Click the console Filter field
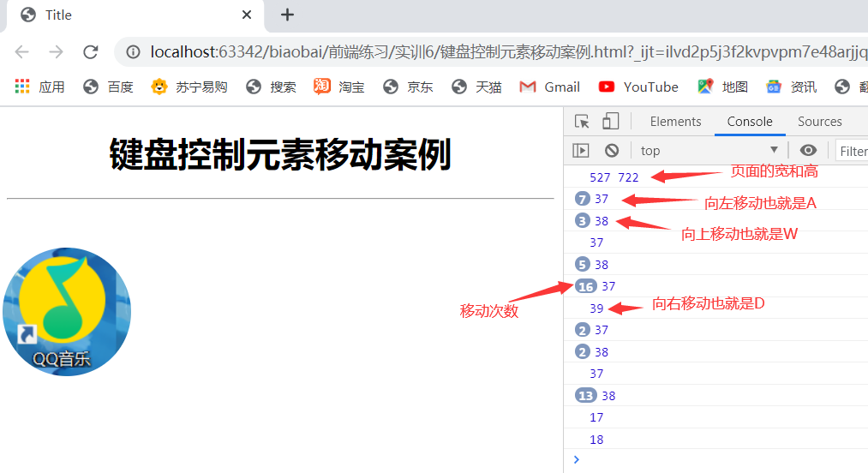 coord(852,151)
